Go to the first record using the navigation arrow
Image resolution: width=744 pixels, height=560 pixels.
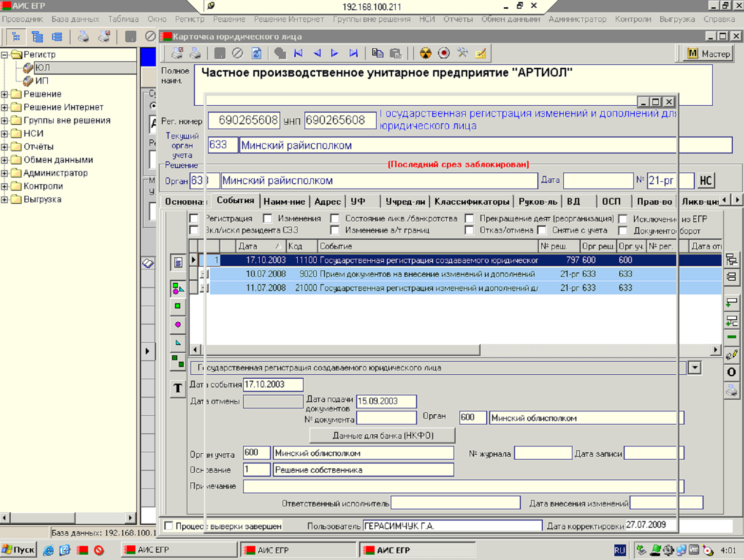pos(298,53)
